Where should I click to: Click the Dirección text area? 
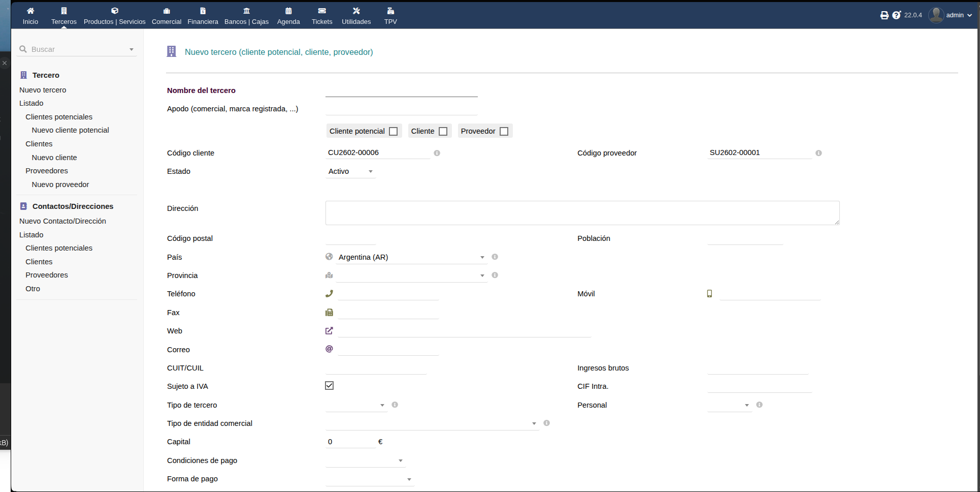(x=582, y=213)
